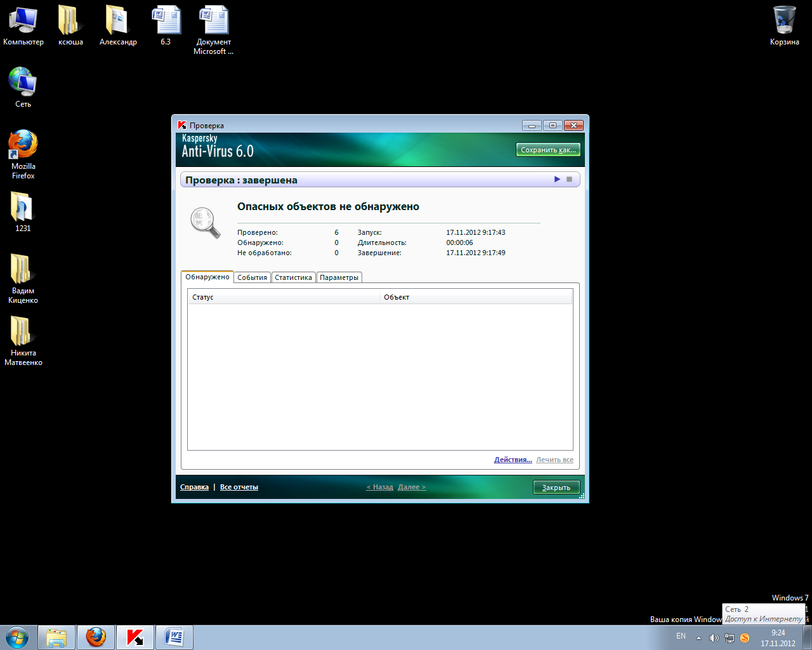Open the Справка link
Viewport: 812px width, 650px height.
tap(194, 487)
